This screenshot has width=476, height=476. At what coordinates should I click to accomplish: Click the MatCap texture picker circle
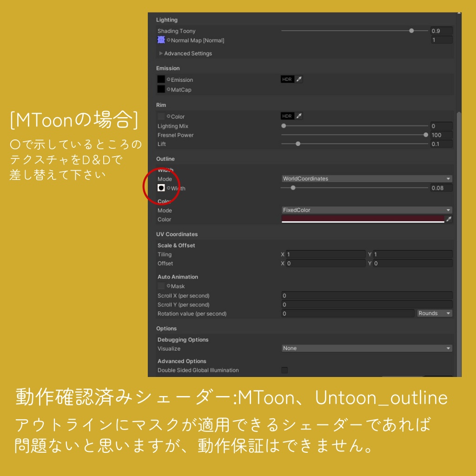(x=168, y=89)
